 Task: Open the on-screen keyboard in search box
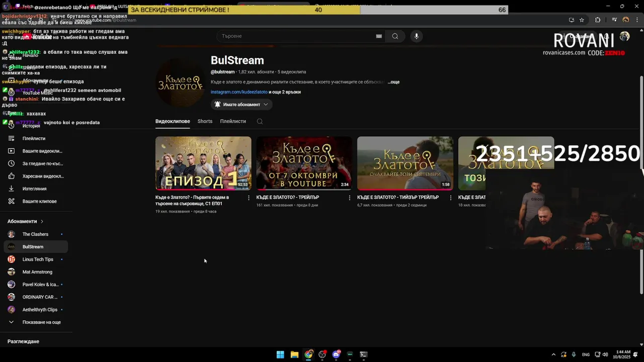click(379, 36)
